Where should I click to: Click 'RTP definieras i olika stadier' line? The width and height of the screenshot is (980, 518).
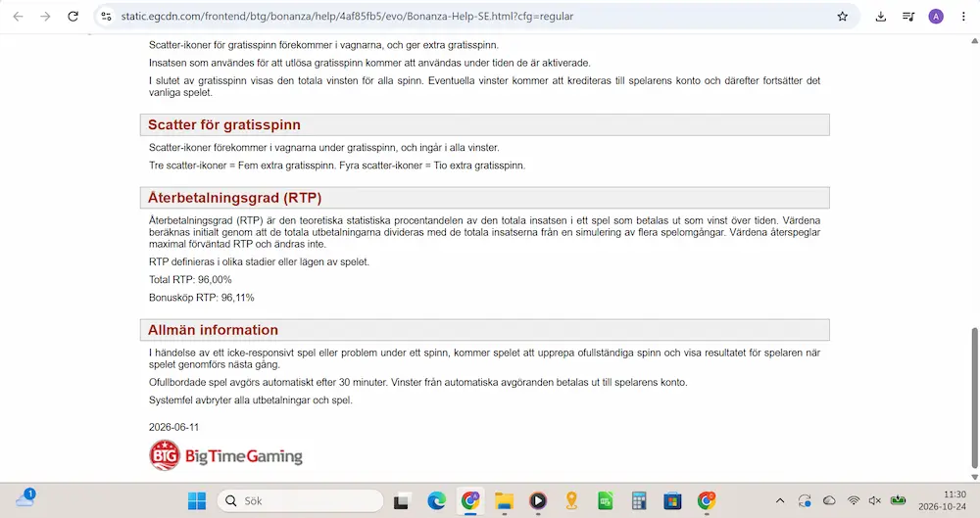click(x=259, y=261)
